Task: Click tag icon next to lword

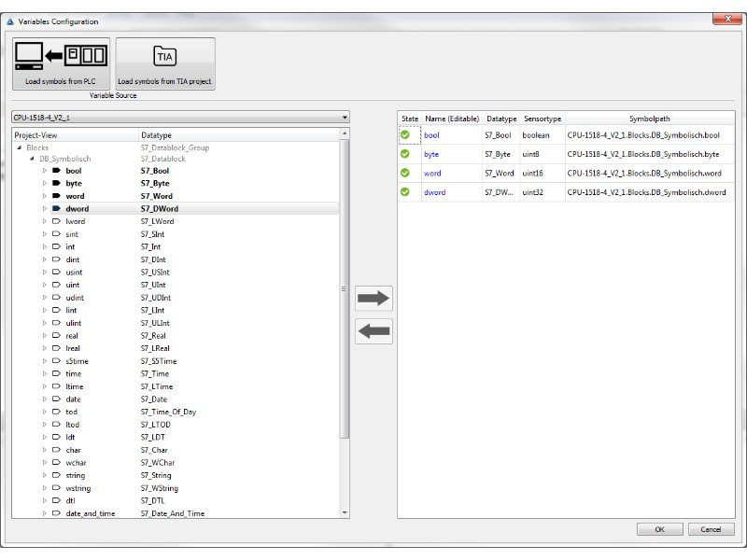Action: tap(56, 221)
